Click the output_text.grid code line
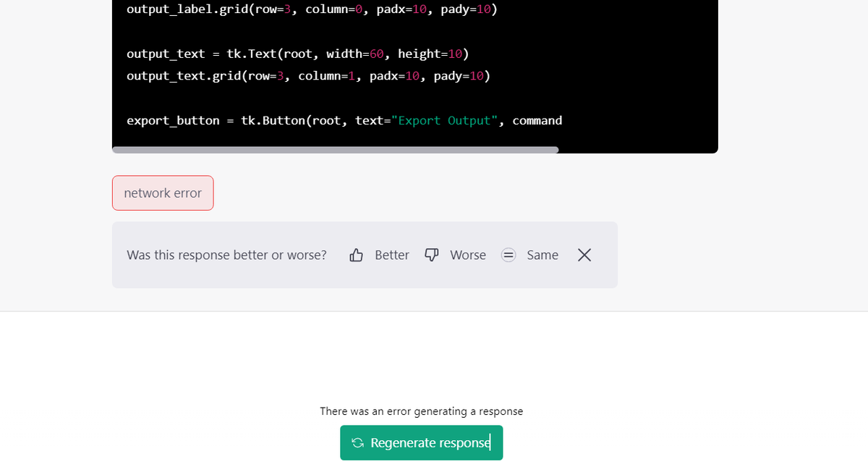Image resolution: width=868 pixels, height=472 pixels. tap(308, 76)
